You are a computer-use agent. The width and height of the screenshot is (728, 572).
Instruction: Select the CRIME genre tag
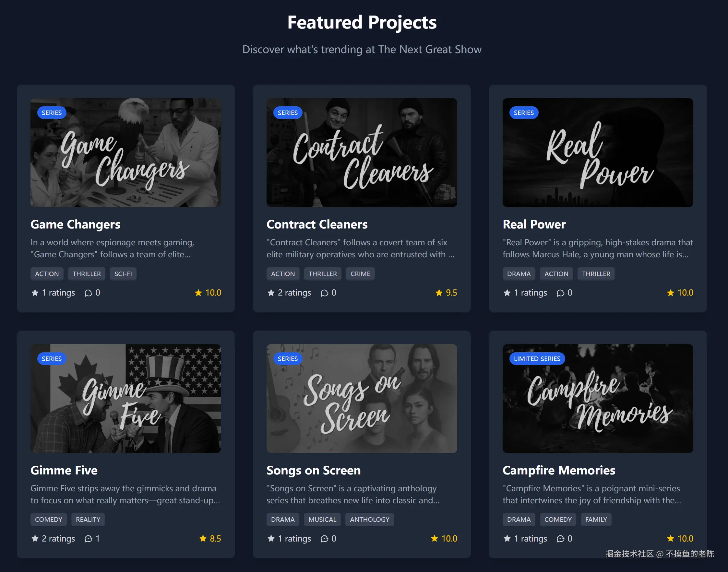[x=360, y=274]
